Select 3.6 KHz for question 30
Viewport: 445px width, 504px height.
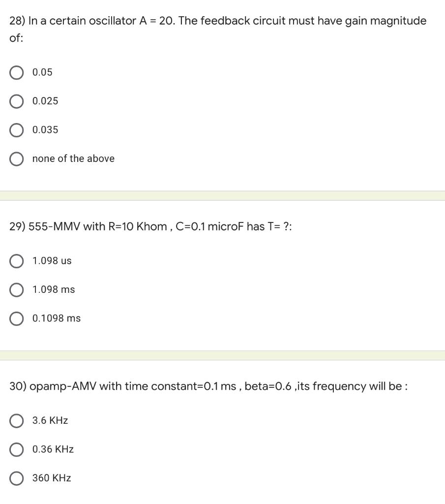coord(16,421)
